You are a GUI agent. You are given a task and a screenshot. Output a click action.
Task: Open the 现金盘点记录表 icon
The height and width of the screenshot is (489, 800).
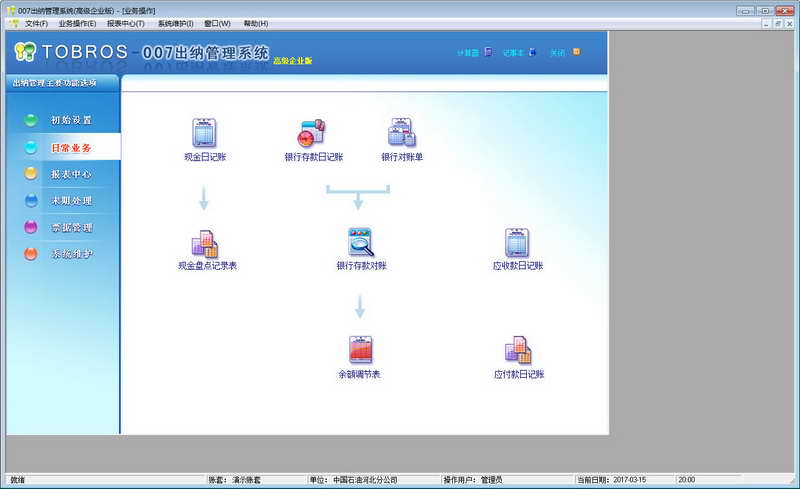[205, 243]
